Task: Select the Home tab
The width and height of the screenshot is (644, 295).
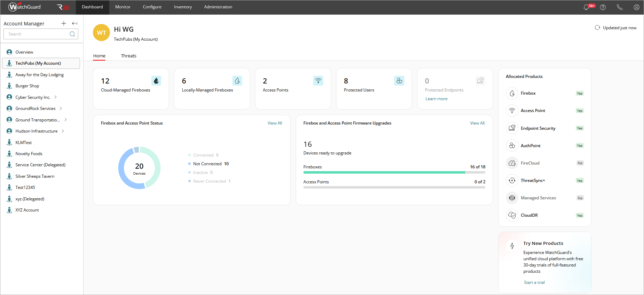Action: tap(99, 56)
